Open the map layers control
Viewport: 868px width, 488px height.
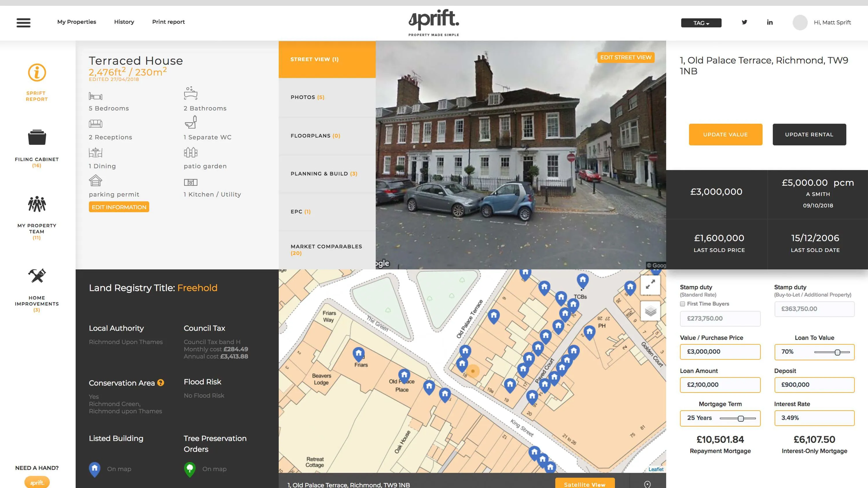pos(650,311)
